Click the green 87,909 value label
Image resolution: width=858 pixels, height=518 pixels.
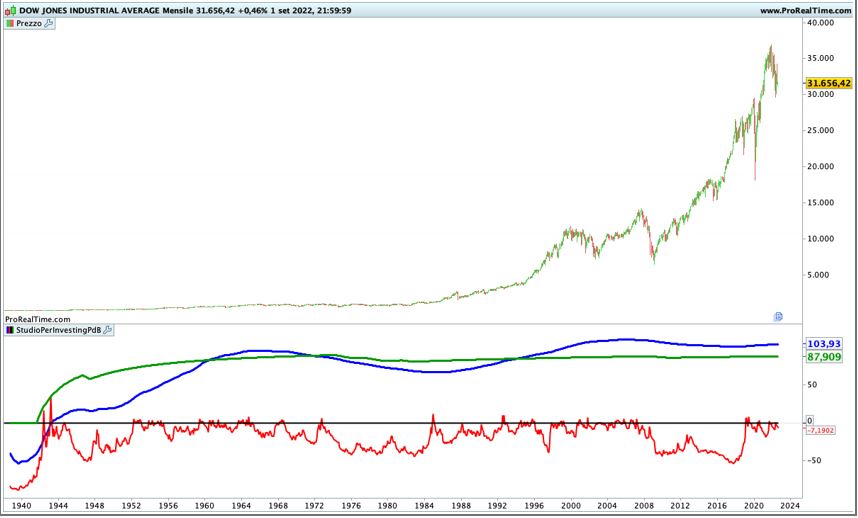[x=824, y=357]
